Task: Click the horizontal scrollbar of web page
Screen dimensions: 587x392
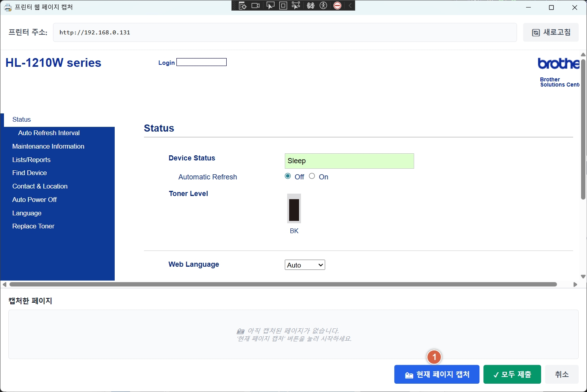Action: 283,285
